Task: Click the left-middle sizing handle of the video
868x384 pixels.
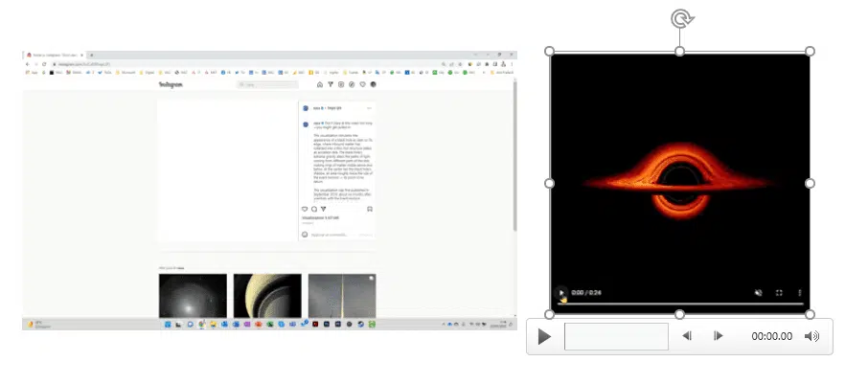Action: pos(550,183)
